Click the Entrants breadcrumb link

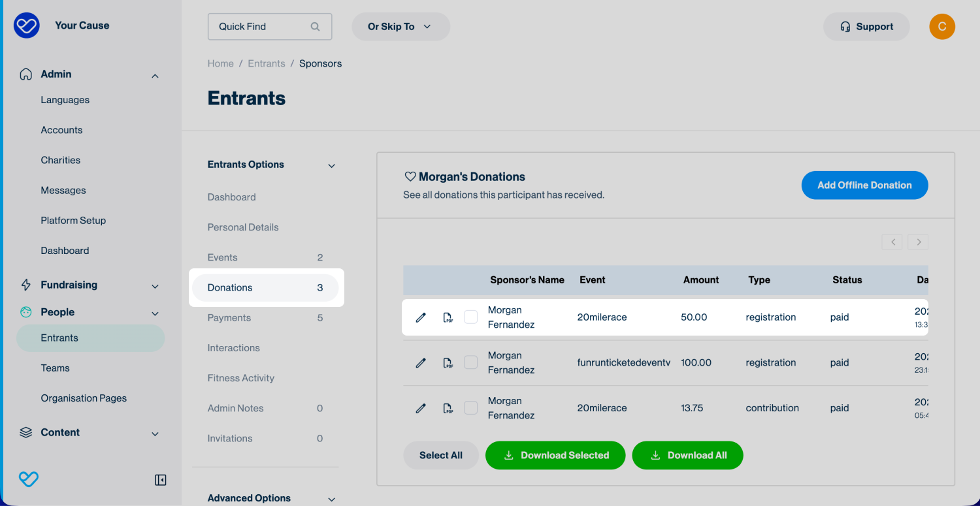(x=267, y=63)
